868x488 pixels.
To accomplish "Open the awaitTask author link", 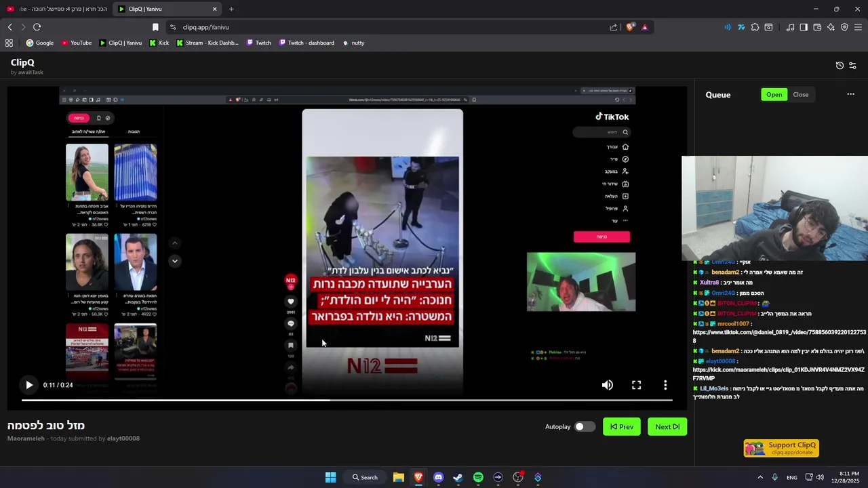I will pyautogui.click(x=31, y=73).
